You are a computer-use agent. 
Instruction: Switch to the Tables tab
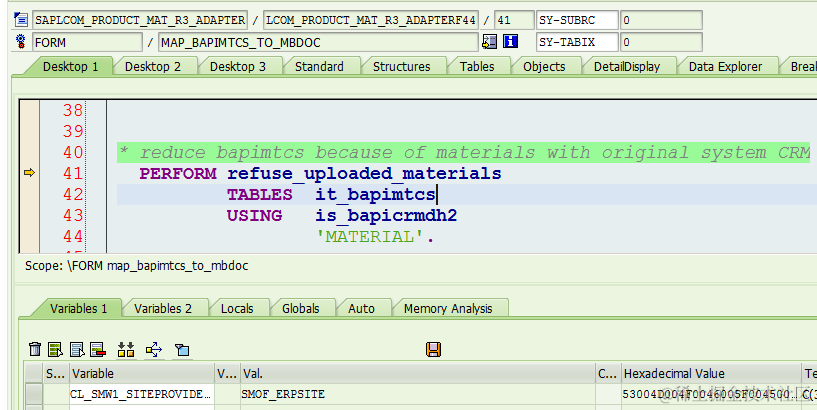pos(477,67)
